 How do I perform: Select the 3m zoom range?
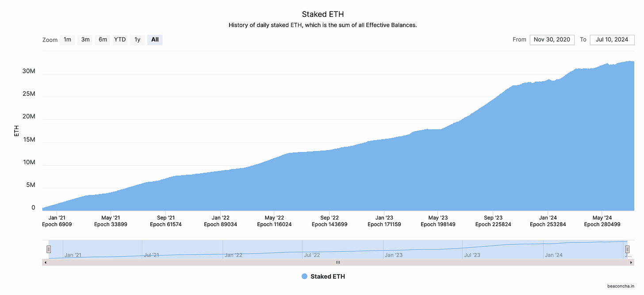(85, 40)
